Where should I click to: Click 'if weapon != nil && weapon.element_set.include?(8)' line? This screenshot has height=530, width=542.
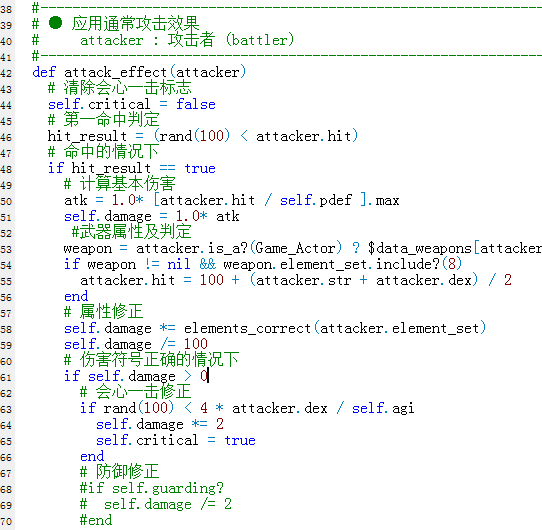pos(263,264)
